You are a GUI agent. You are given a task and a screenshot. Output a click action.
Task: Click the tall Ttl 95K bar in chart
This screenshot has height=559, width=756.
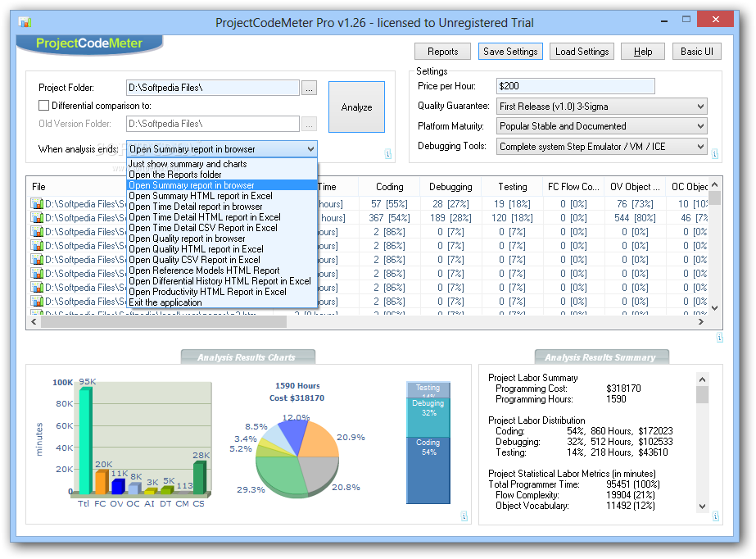click(85, 441)
